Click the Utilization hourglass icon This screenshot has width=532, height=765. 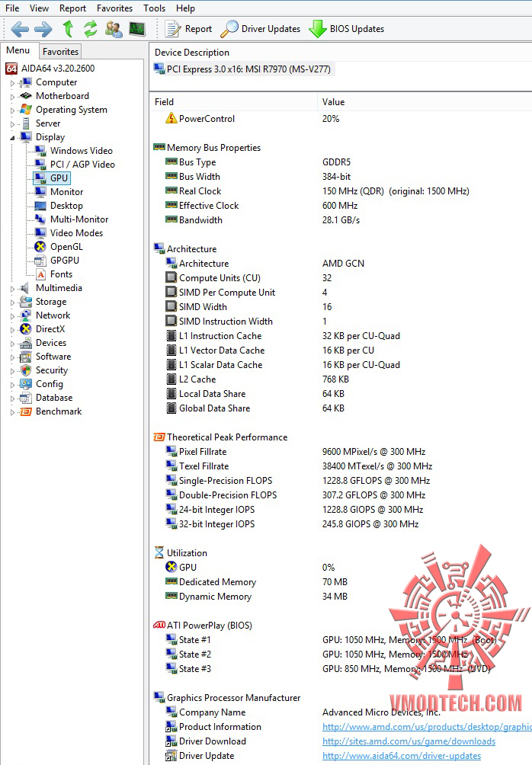tap(159, 552)
